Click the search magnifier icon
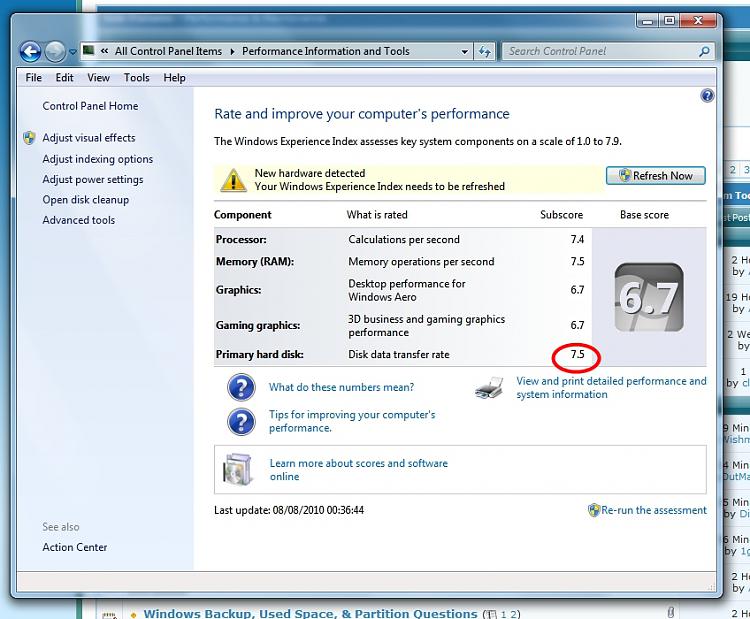Viewport: 750px width, 619px height. (x=705, y=51)
